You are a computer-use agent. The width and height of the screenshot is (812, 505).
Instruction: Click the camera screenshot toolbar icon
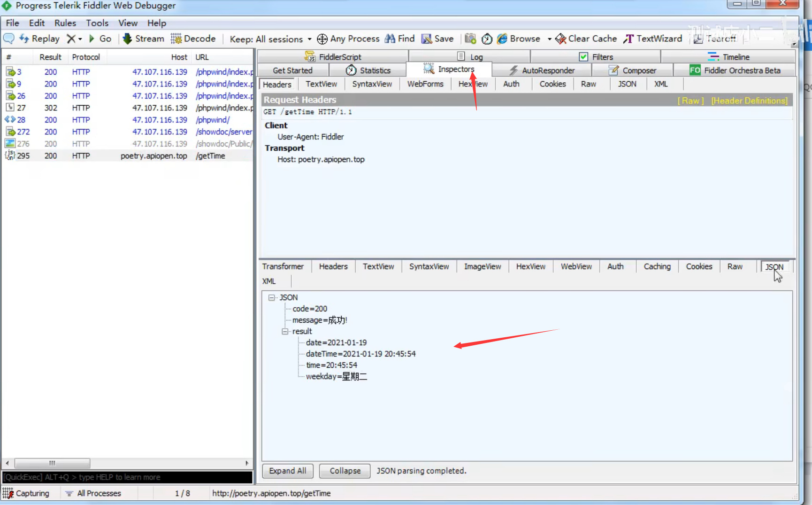[x=470, y=39]
